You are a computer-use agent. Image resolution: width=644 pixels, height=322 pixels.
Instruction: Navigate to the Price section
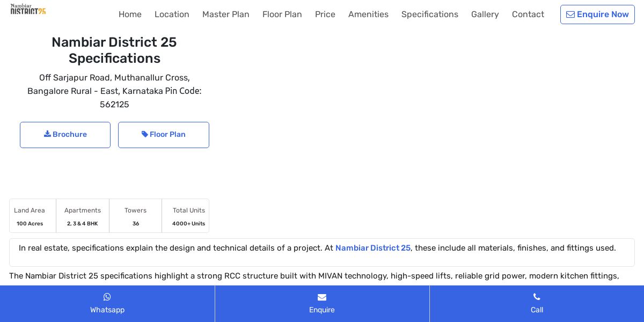pyautogui.click(x=325, y=14)
